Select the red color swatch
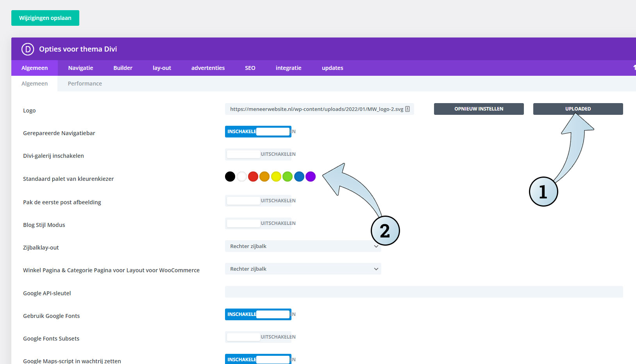This screenshot has height=364, width=636. click(253, 177)
